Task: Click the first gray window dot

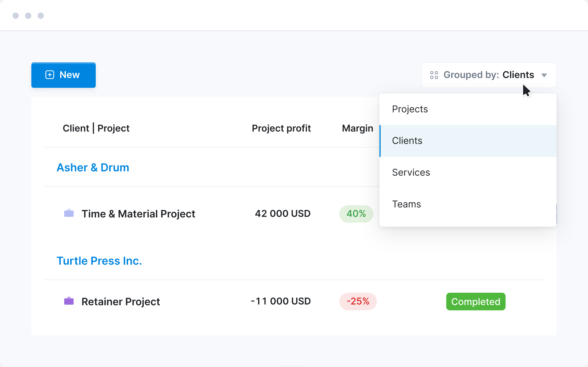Action: [16, 16]
